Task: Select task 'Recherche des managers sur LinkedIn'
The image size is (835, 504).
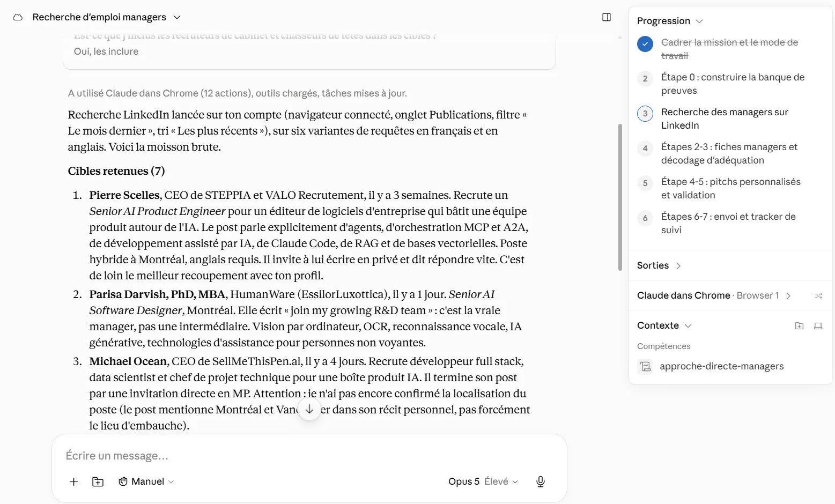Action: coord(725,118)
